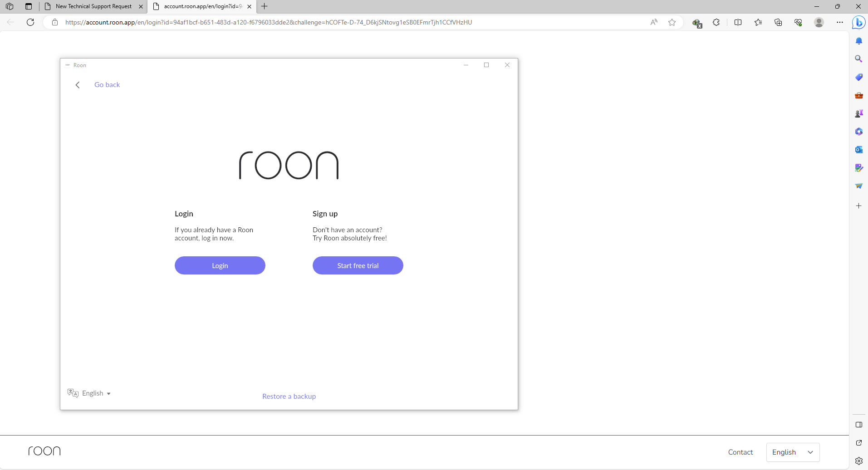This screenshot has width=868, height=470.
Task: Open Drop in the sidebar
Action: (x=858, y=186)
